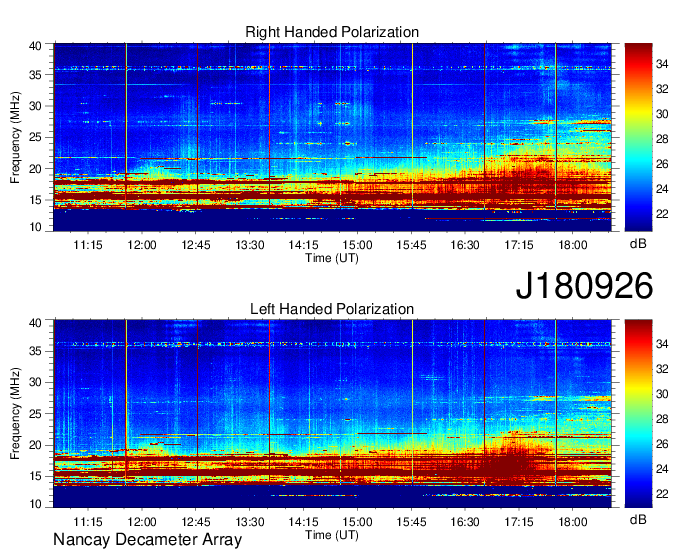
Task: Click the 34 value on the top color bar
Action: tap(662, 64)
